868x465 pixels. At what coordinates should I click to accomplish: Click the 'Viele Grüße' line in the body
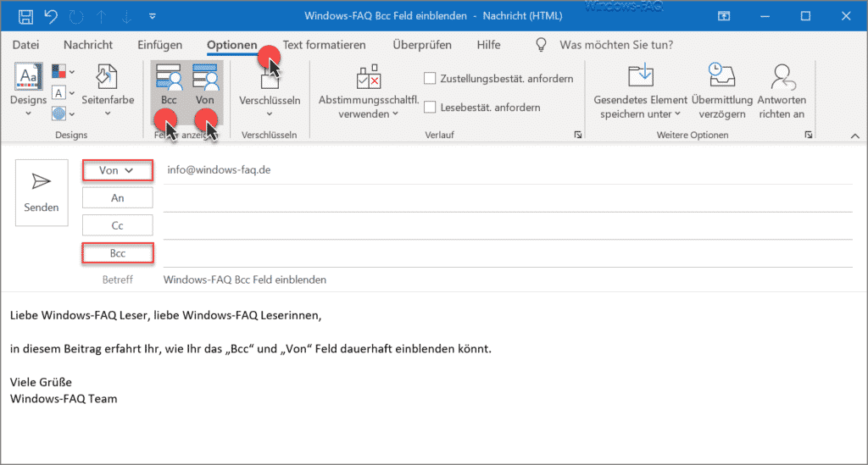[x=41, y=382]
